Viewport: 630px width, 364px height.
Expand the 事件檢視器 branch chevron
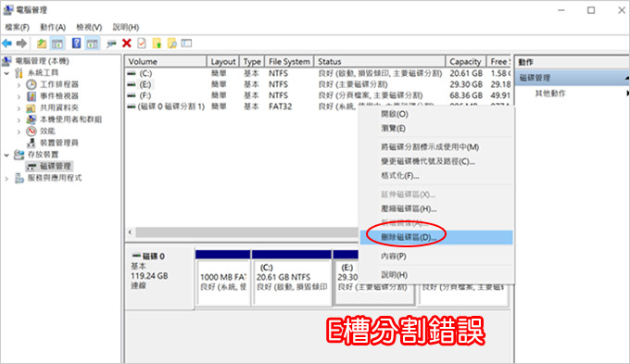(x=19, y=96)
